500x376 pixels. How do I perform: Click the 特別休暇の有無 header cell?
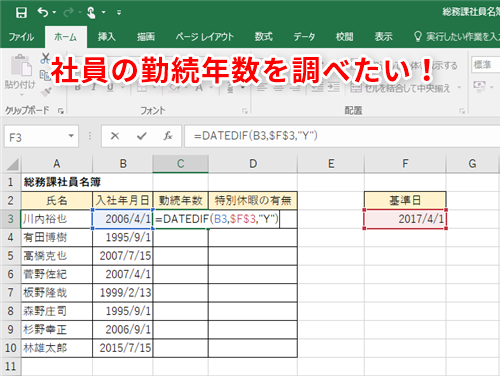pos(253,200)
